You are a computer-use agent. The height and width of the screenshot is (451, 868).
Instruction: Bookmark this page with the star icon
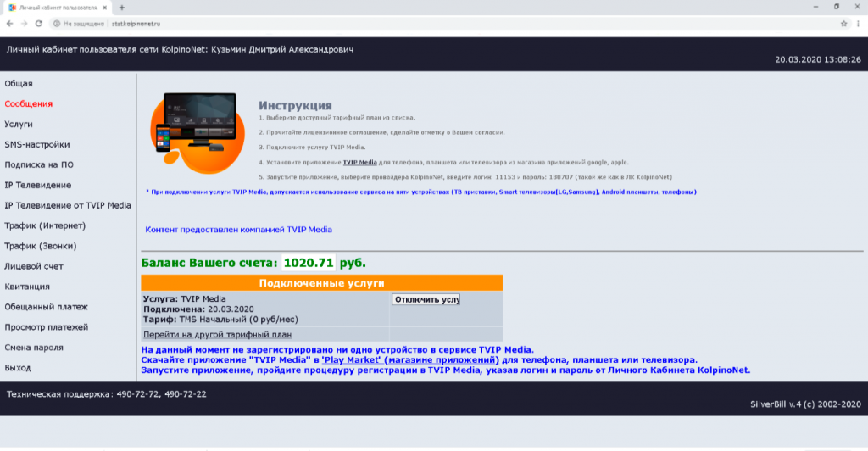tap(844, 24)
